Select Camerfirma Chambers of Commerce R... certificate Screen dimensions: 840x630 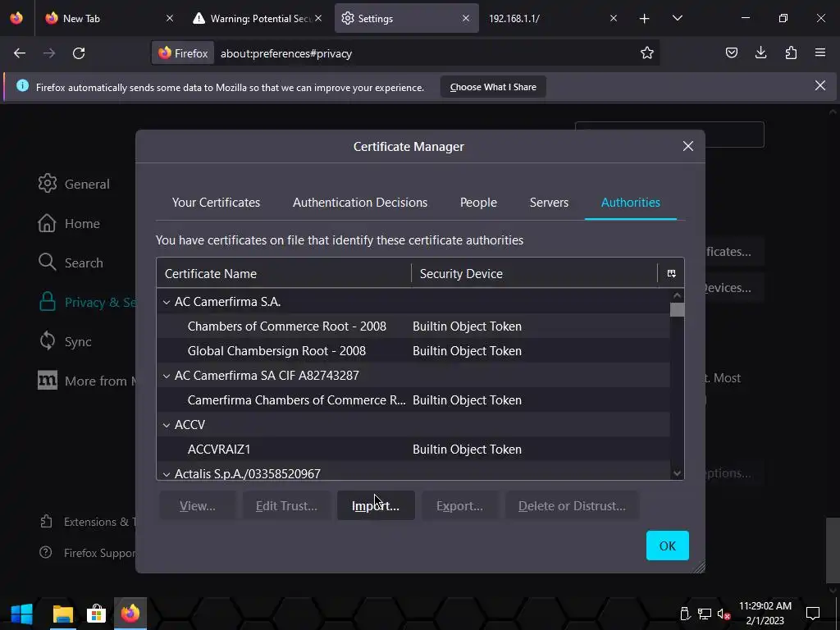pyautogui.click(x=413, y=400)
